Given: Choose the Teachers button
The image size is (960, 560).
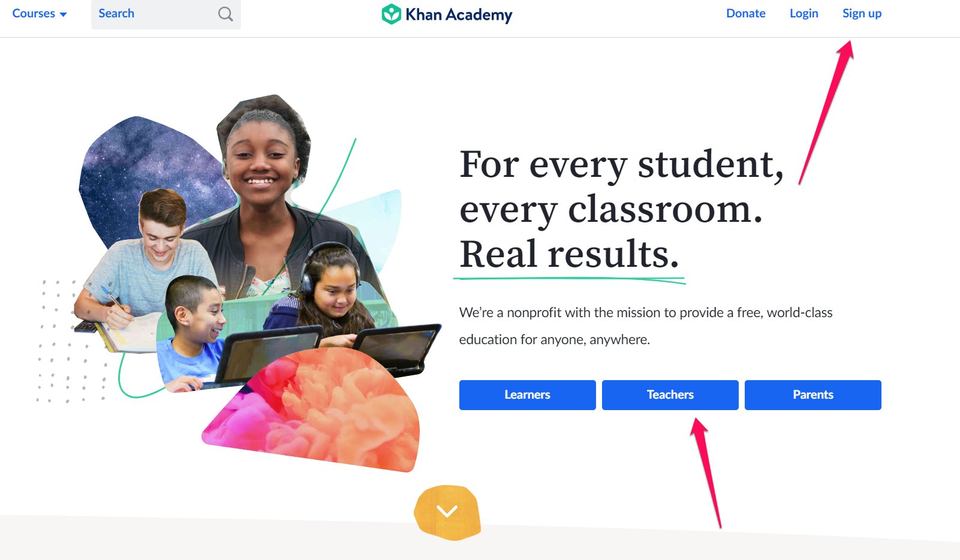Looking at the screenshot, I should pos(670,395).
